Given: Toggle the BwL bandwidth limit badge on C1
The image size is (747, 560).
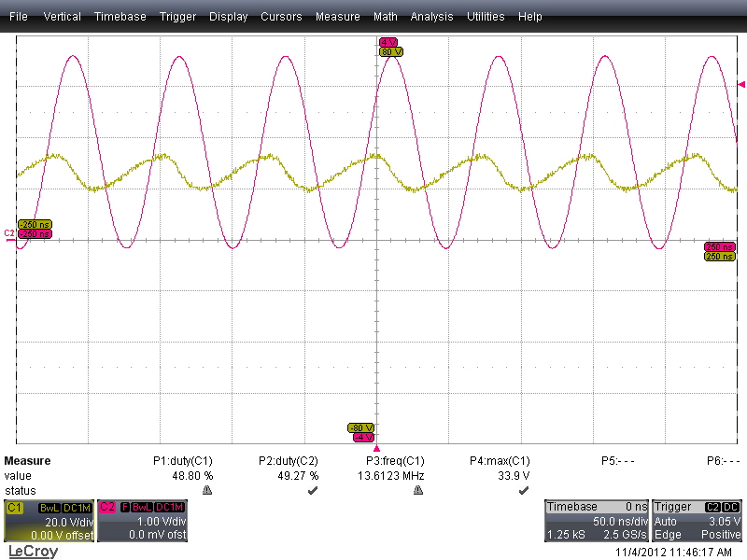Looking at the screenshot, I should [50, 507].
